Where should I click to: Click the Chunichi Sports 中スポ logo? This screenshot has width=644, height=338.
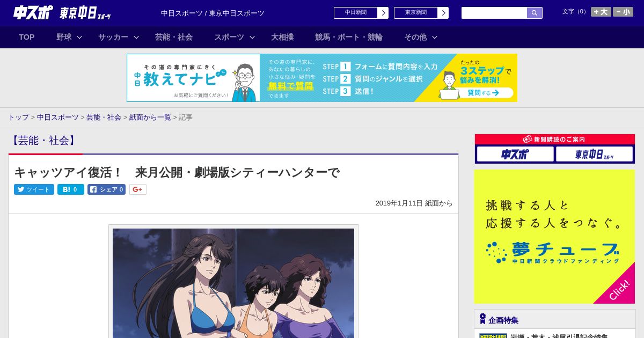click(33, 12)
